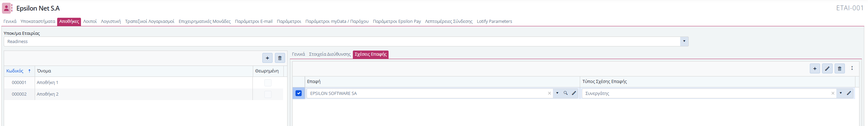The image size is (868, 126).
Task: Open the Παράμετροι E-mail tab
Action: (x=254, y=22)
